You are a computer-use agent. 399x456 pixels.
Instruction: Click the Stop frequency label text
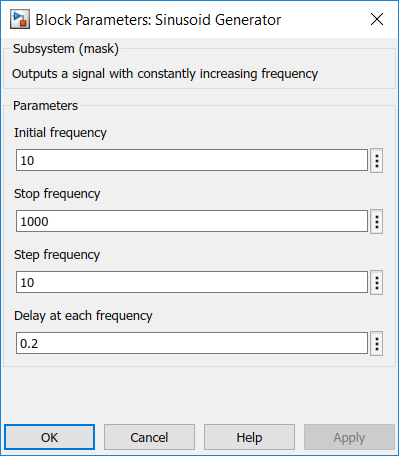point(57,194)
